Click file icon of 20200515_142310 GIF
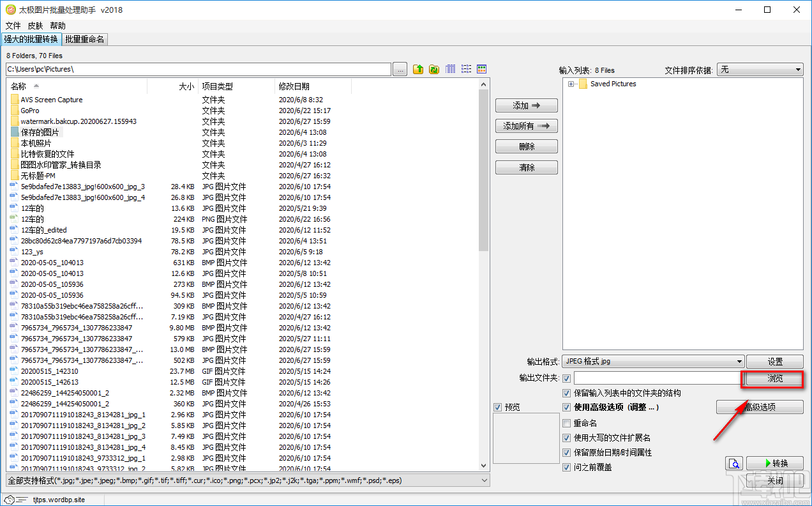Image resolution: width=812 pixels, height=506 pixels. tap(15, 371)
